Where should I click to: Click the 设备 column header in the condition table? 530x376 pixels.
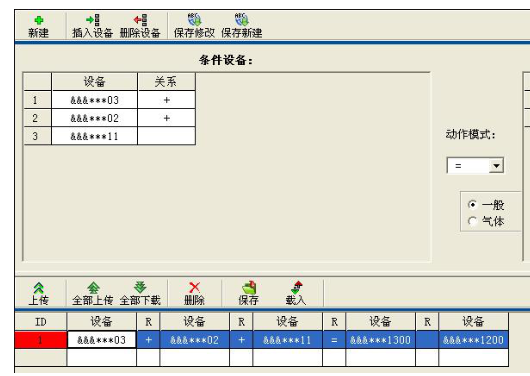[x=95, y=81]
